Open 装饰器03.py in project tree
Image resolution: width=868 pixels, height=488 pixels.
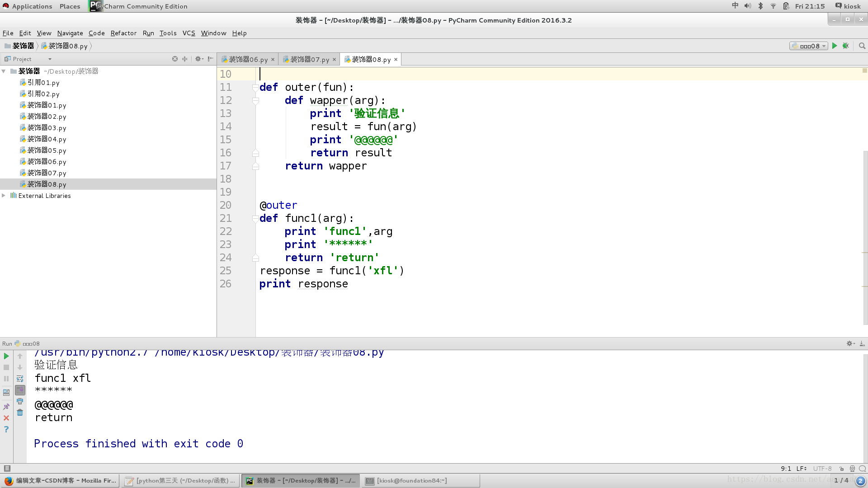tap(47, 128)
